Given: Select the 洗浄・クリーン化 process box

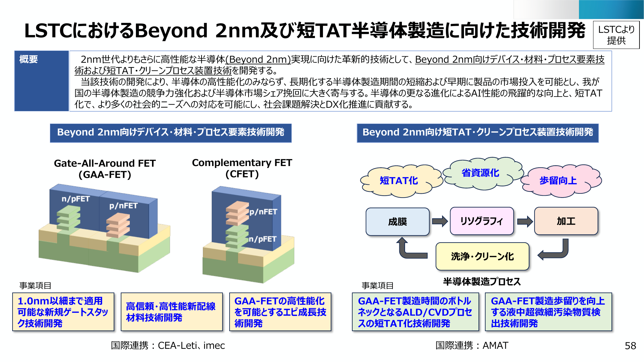Looking at the screenshot, I should (x=482, y=256).
